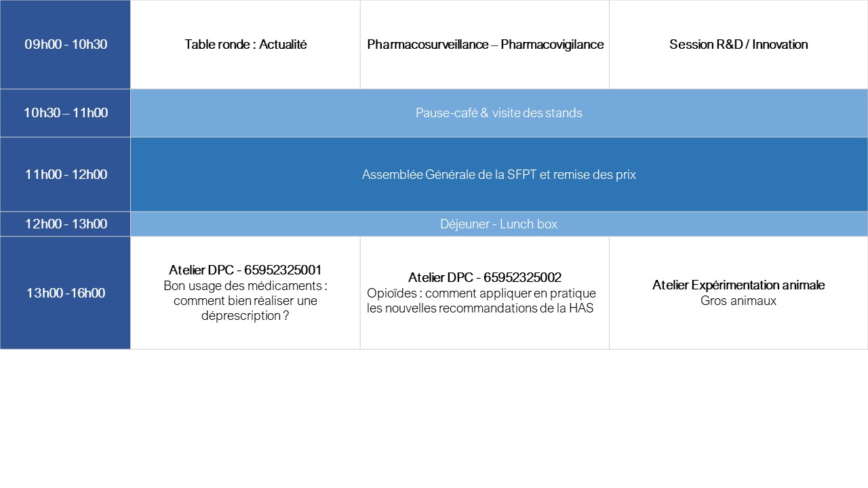868x488 pixels.
Task: Select the 09h00 - 10h30 time slot cell
Action: [65, 45]
